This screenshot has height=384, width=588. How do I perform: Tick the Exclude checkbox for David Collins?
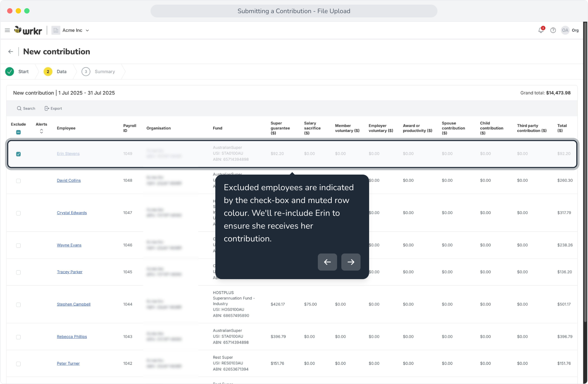pyautogui.click(x=19, y=181)
